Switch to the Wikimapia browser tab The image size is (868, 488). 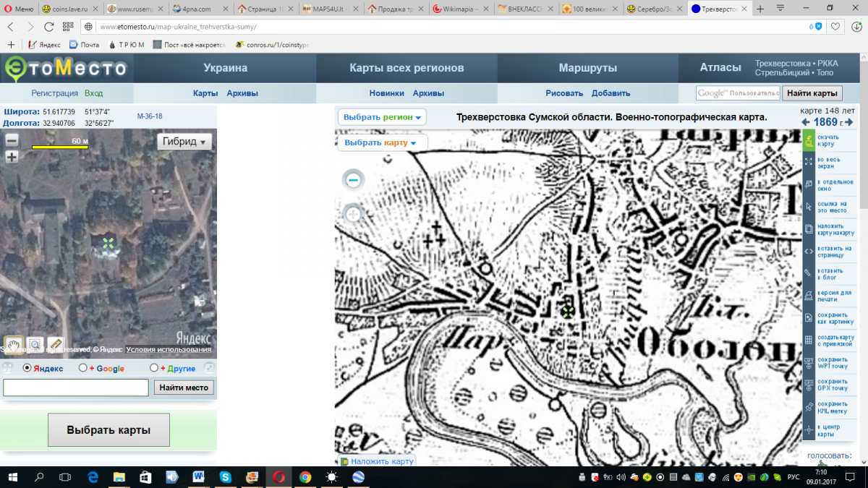(x=462, y=9)
